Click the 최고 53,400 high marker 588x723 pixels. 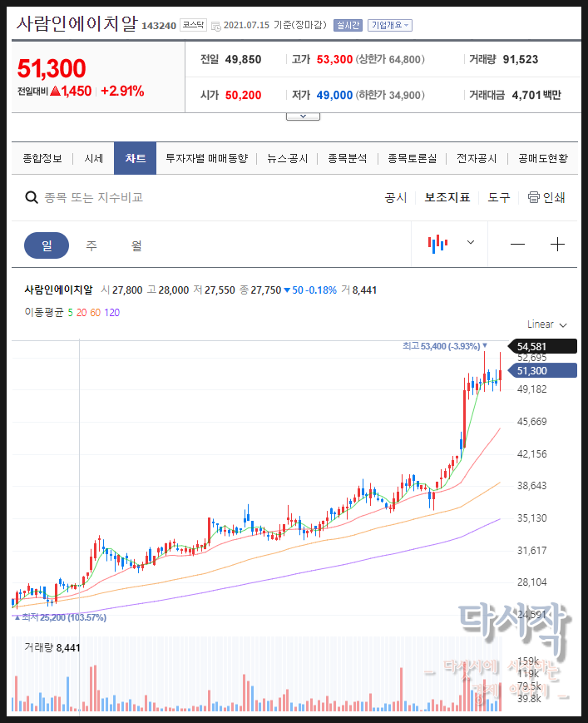coord(445,346)
